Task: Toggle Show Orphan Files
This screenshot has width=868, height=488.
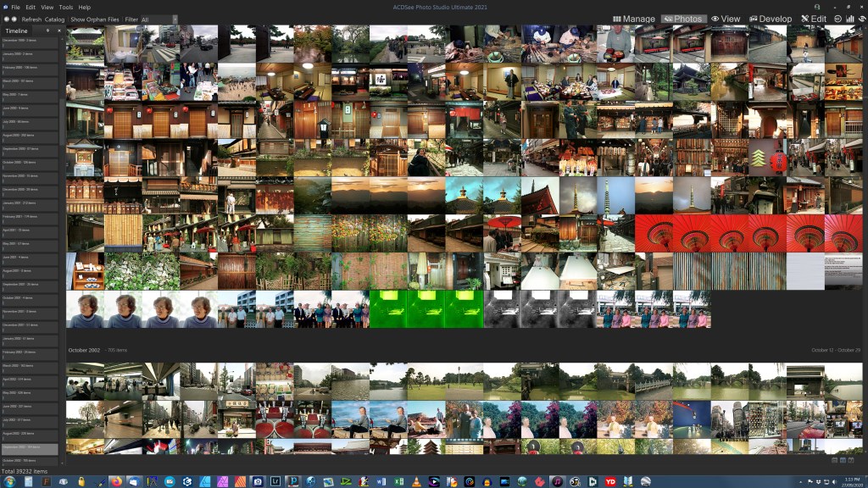Action: point(94,19)
